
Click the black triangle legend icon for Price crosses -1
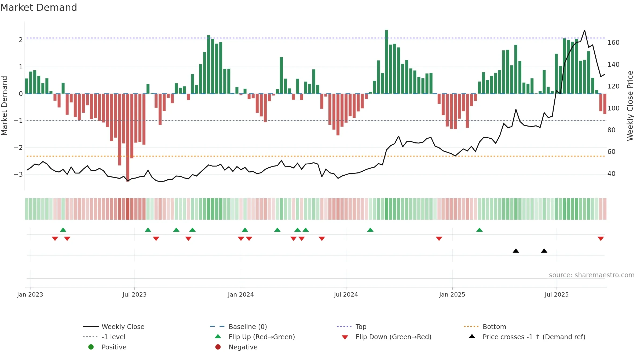pos(472,336)
